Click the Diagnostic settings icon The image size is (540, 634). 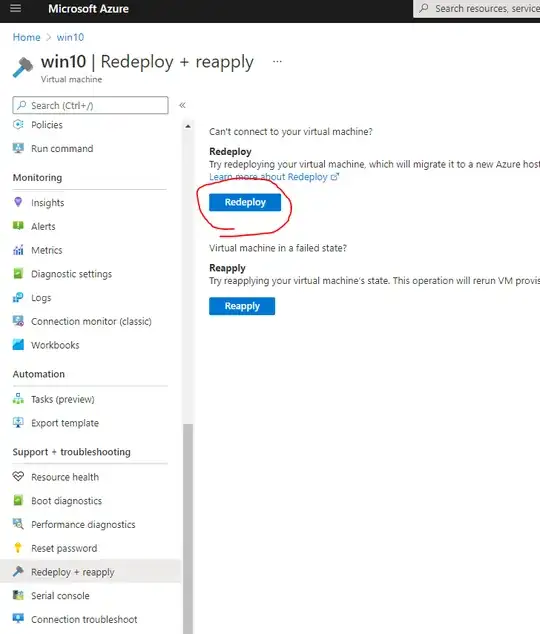pyautogui.click(x=18, y=274)
